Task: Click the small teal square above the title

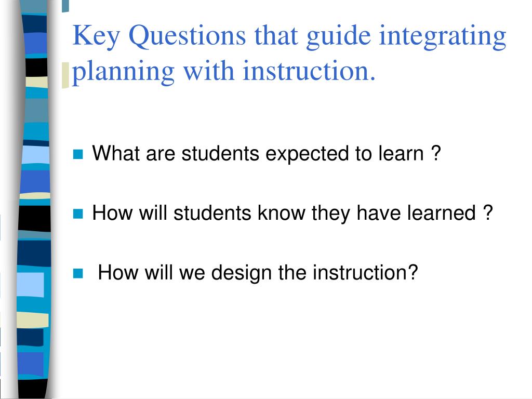Action: pyautogui.click(x=65, y=6)
